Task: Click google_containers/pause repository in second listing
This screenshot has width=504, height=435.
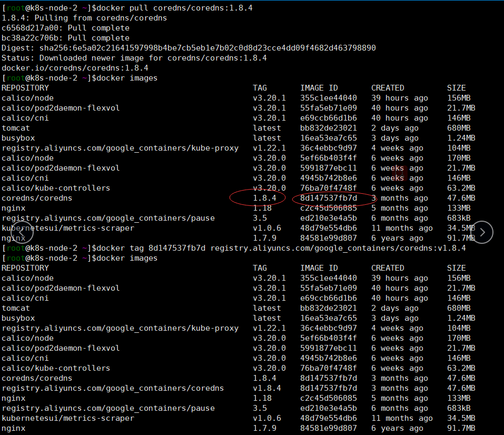Action: point(108,408)
